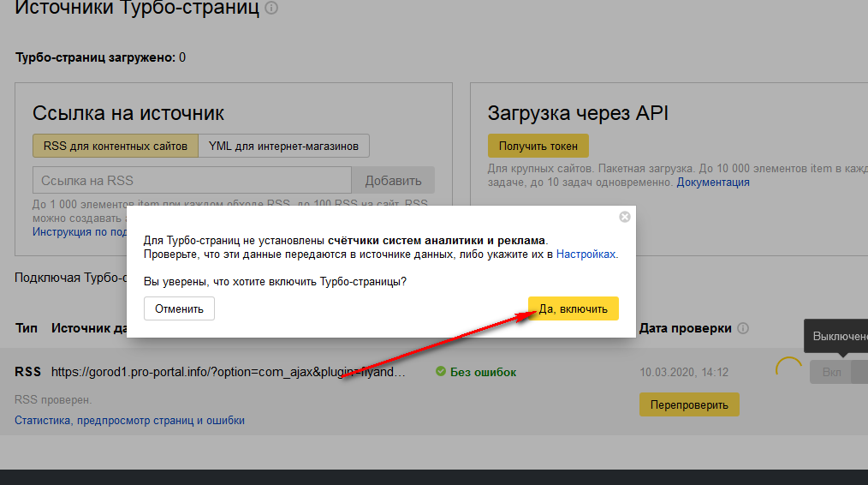The image size is (868, 485).
Task: Open "Статистика, предпросмотр страниц и ошибки" link
Action: click(129, 421)
